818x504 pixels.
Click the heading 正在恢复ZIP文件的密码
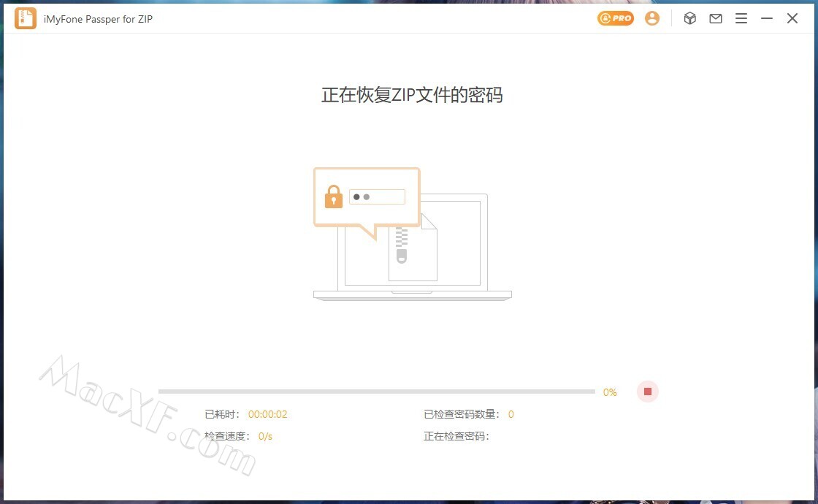coord(412,95)
